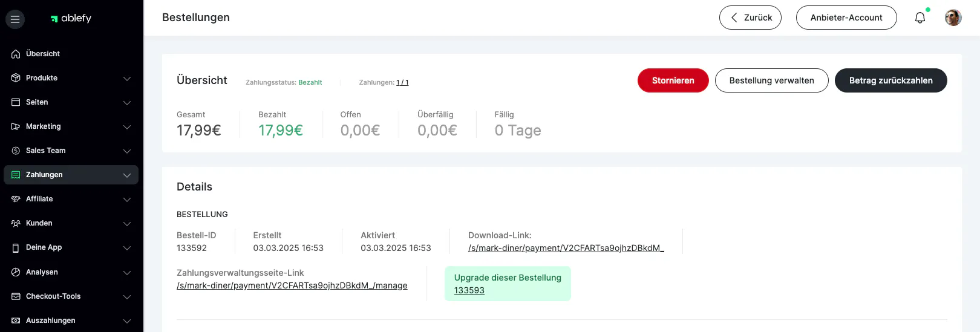
Task: Collapse the Zahlungen menu chevron
Action: pyautogui.click(x=127, y=175)
